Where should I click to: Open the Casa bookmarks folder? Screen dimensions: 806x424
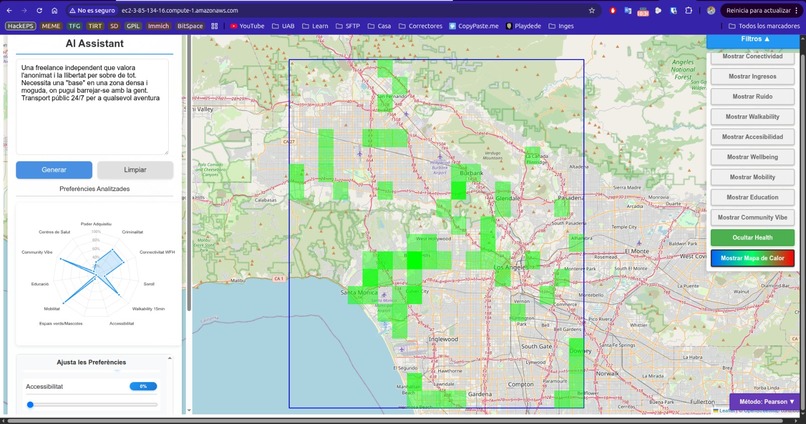(379, 26)
